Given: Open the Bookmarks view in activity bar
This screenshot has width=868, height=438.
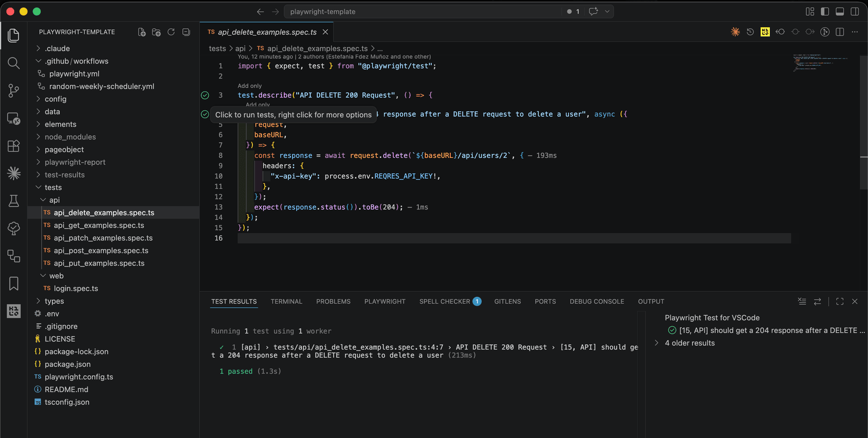Looking at the screenshot, I should click(14, 283).
